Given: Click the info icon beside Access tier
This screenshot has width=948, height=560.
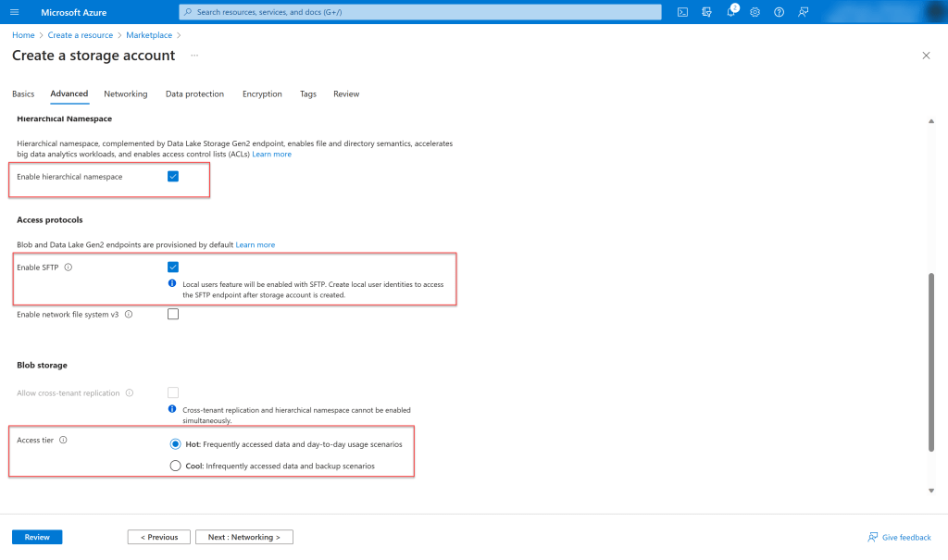Looking at the screenshot, I should 63,441.
